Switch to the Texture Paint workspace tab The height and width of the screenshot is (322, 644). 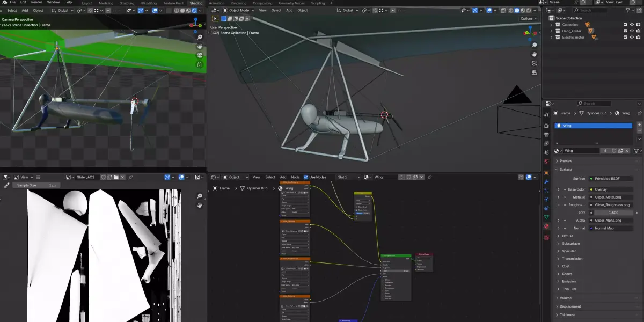click(173, 3)
